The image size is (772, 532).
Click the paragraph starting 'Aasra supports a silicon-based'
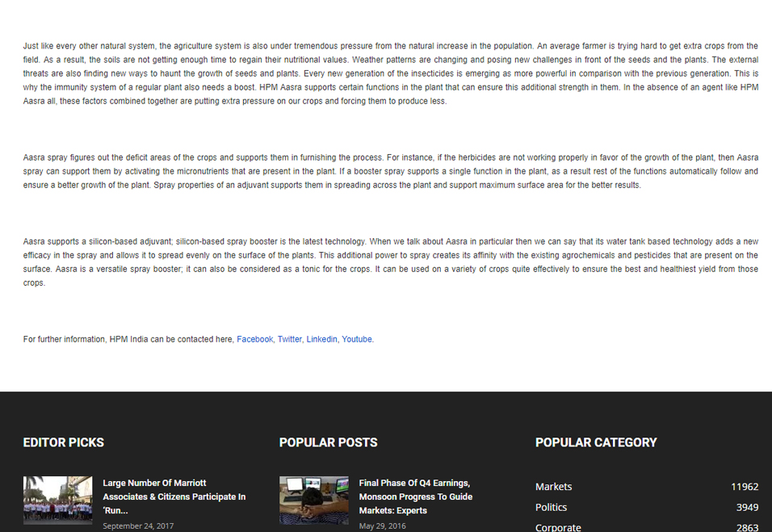click(x=390, y=262)
